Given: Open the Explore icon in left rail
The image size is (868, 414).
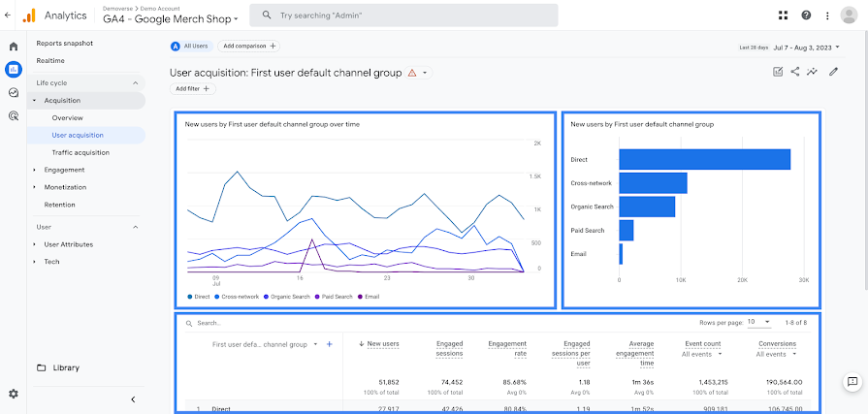Looking at the screenshot, I should (x=14, y=92).
